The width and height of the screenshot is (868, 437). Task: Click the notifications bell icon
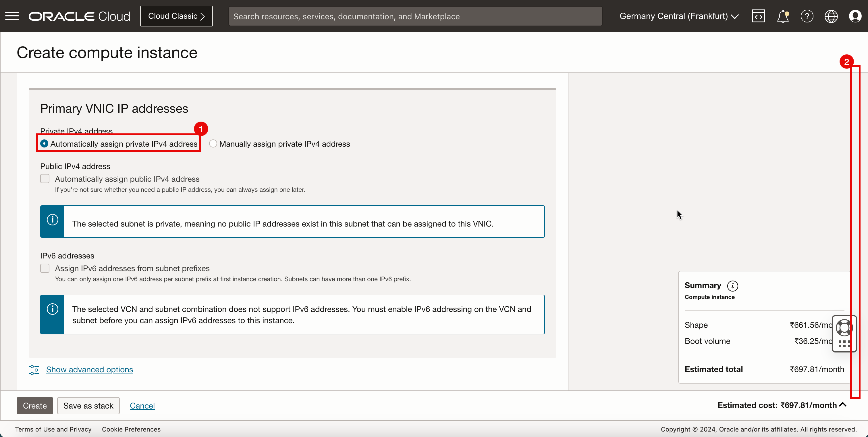783,16
